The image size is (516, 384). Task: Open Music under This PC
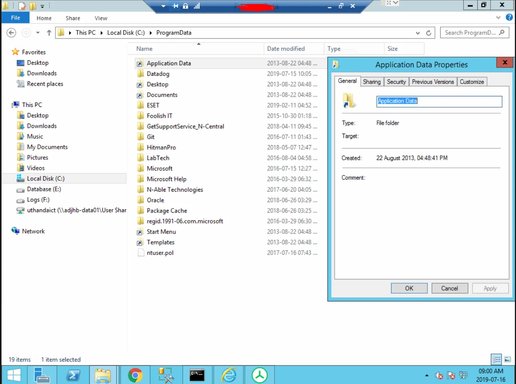35,136
